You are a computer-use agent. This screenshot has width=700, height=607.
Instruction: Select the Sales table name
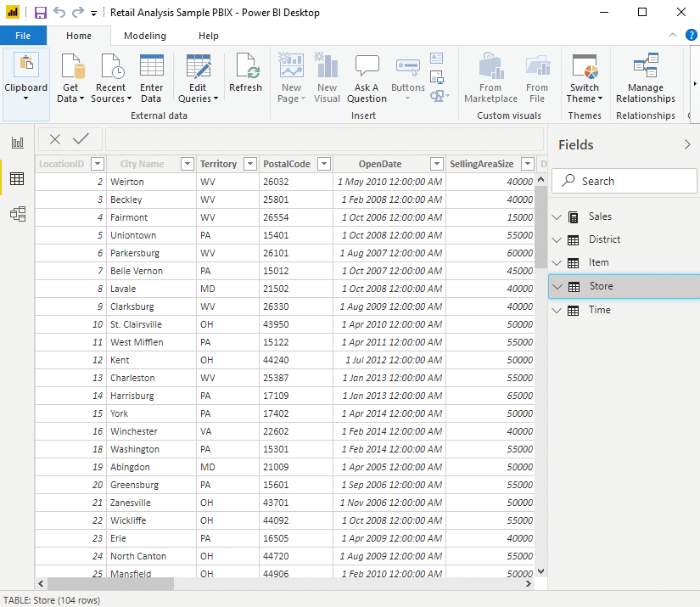(600, 216)
